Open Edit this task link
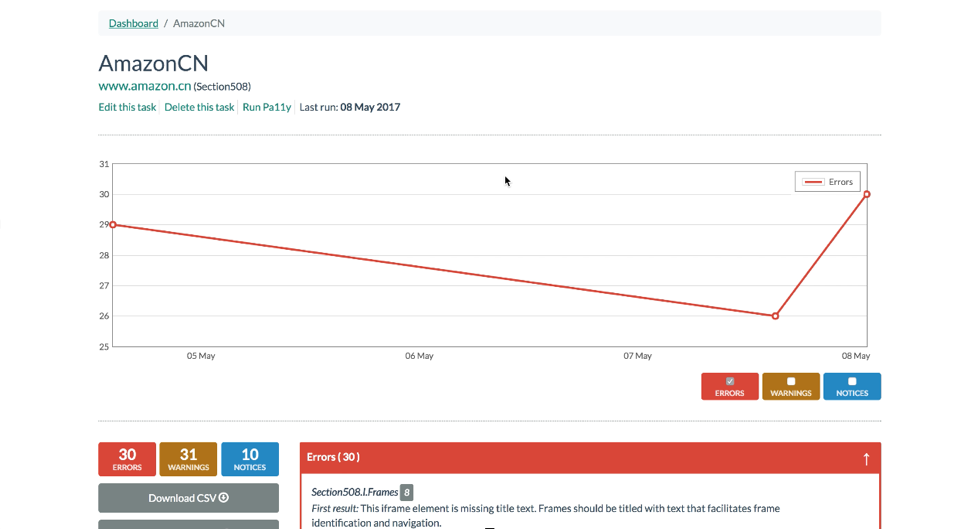Viewport: 975px width, 529px height. point(127,107)
